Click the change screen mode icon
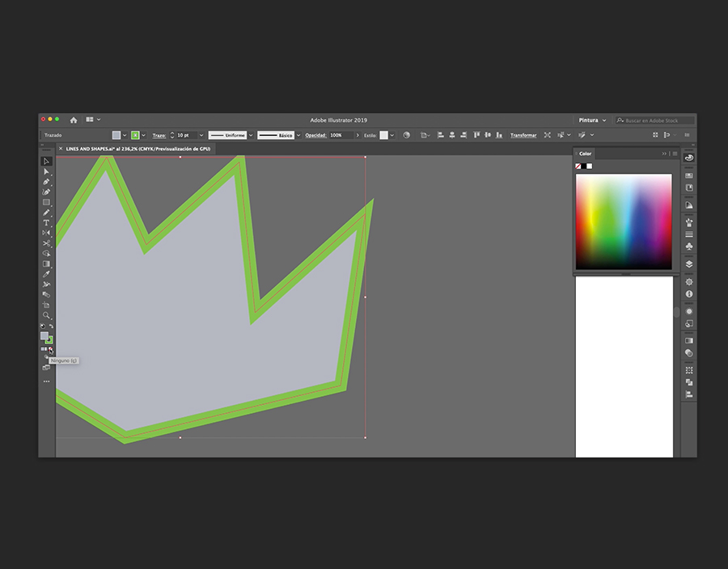The height and width of the screenshot is (569, 728). [x=46, y=367]
